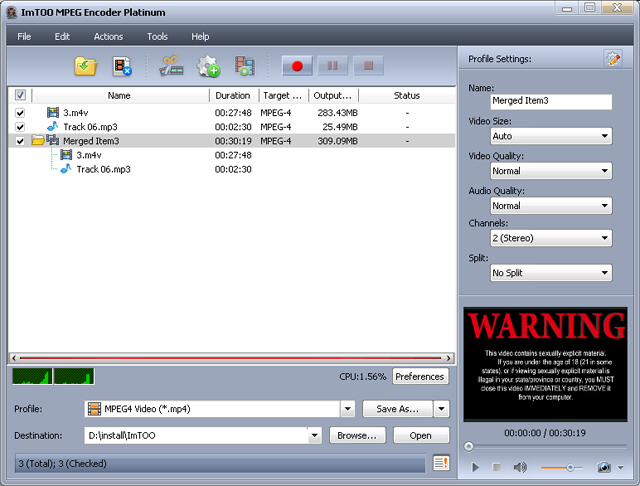Screen dimensions: 640x486
Task: Uncheck the 3.m4v file checkbox
Action: click(21, 113)
